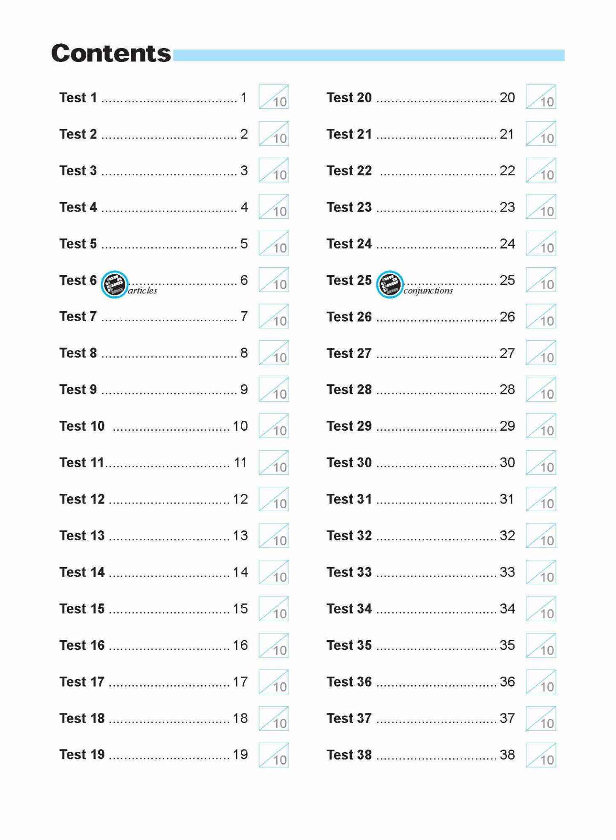Click the light blue header bar

click(x=369, y=55)
